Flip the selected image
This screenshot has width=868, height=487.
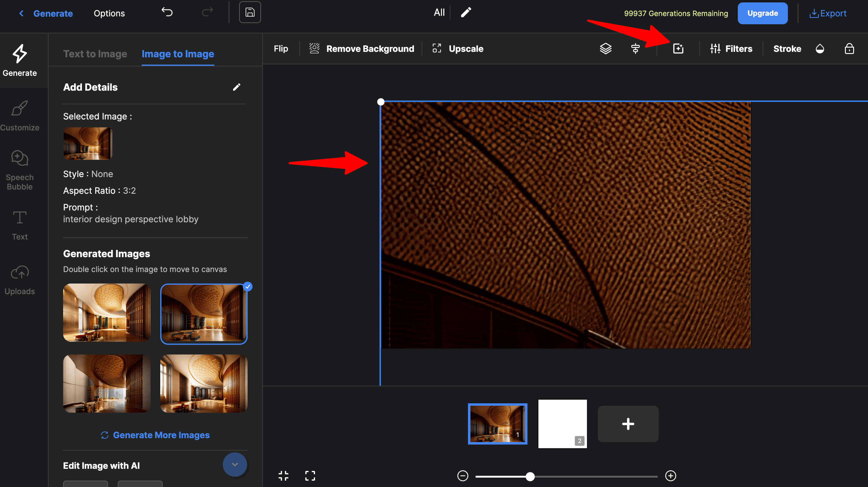281,49
